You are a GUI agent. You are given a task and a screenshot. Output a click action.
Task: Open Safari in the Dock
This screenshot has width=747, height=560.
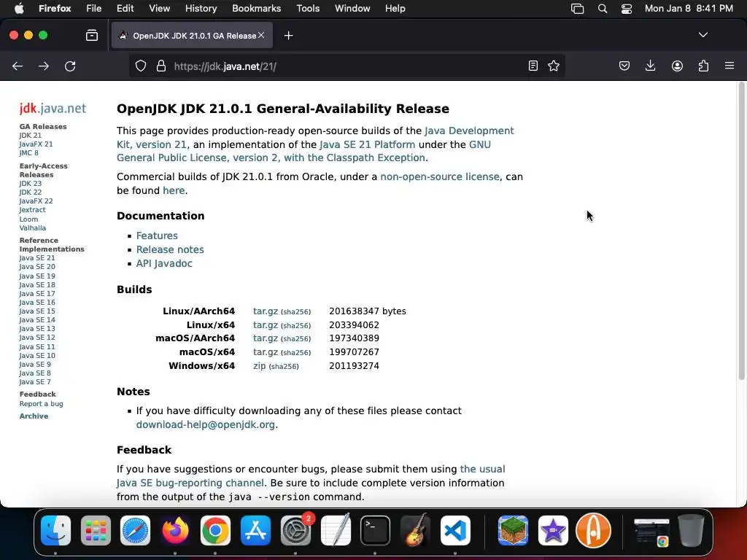[x=135, y=531]
